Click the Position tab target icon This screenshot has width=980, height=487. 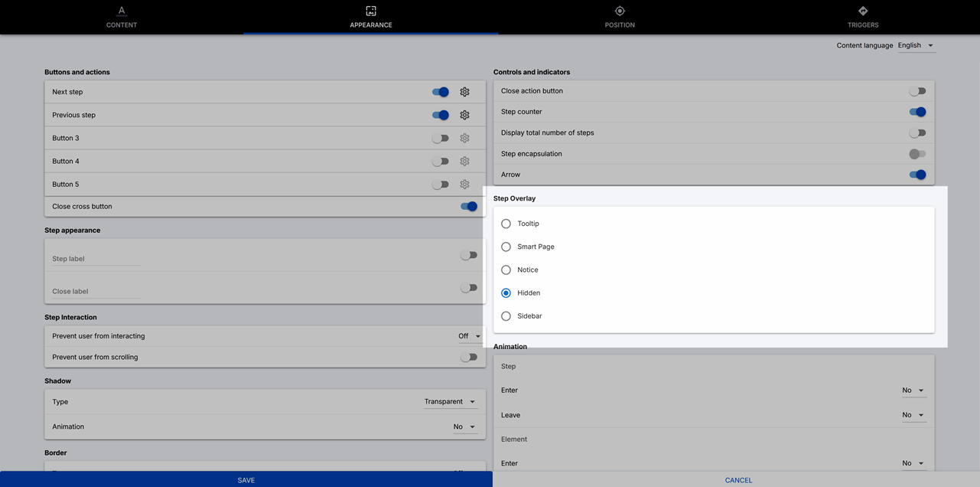pyautogui.click(x=620, y=11)
